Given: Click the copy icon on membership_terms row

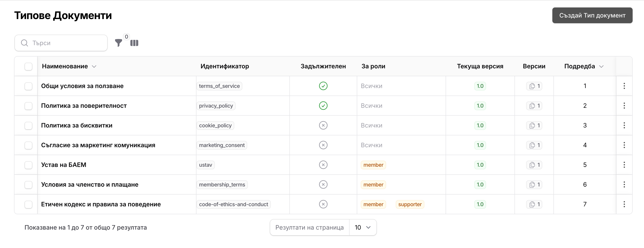Looking at the screenshot, I should (534, 184).
